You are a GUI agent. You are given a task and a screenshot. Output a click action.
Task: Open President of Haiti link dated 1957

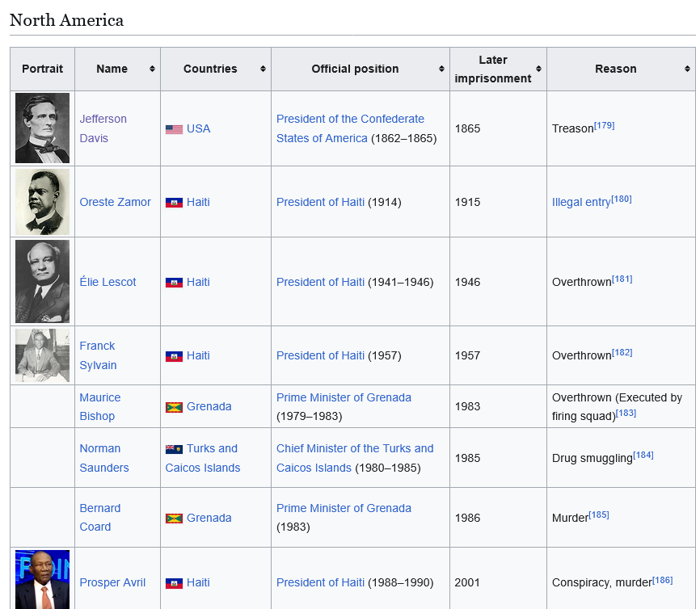[x=321, y=355]
